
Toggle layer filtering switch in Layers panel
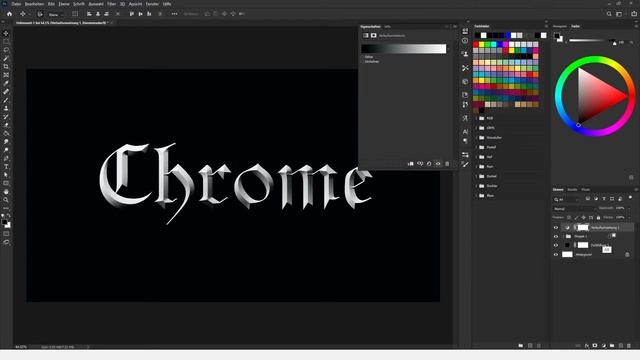(631, 198)
